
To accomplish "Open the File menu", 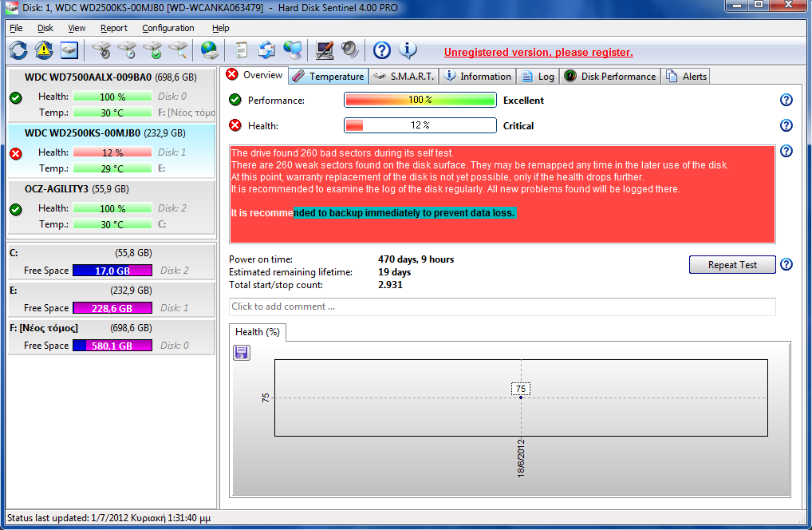I will pyautogui.click(x=16, y=28).
